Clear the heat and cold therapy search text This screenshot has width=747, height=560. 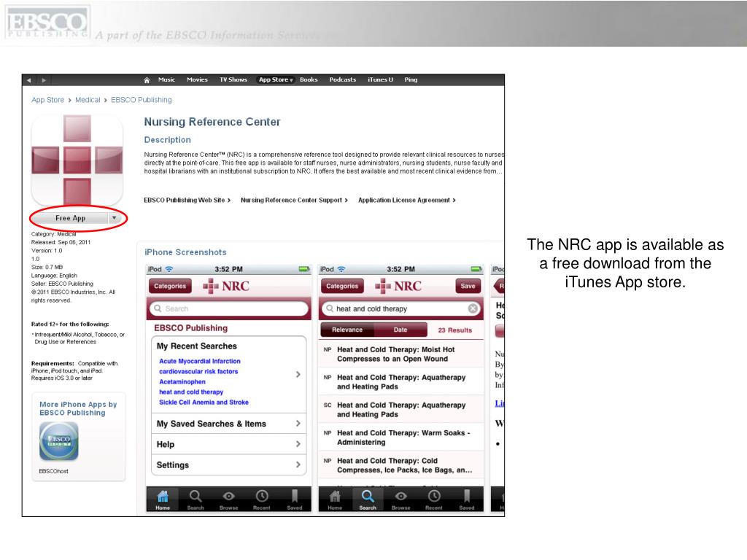pyautogui.click(x=473, y=308)
